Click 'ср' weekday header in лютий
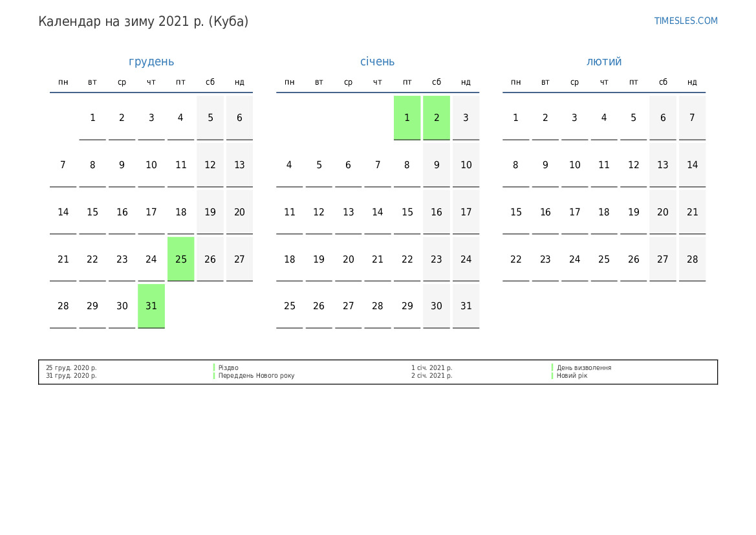The height and width of the screenshot is (535, 756). coord(575,82)
